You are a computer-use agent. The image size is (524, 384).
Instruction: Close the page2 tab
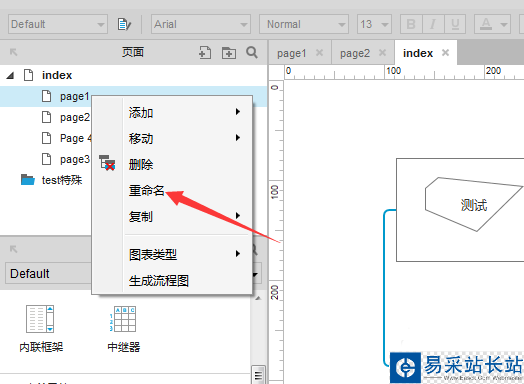pos(382,52)
